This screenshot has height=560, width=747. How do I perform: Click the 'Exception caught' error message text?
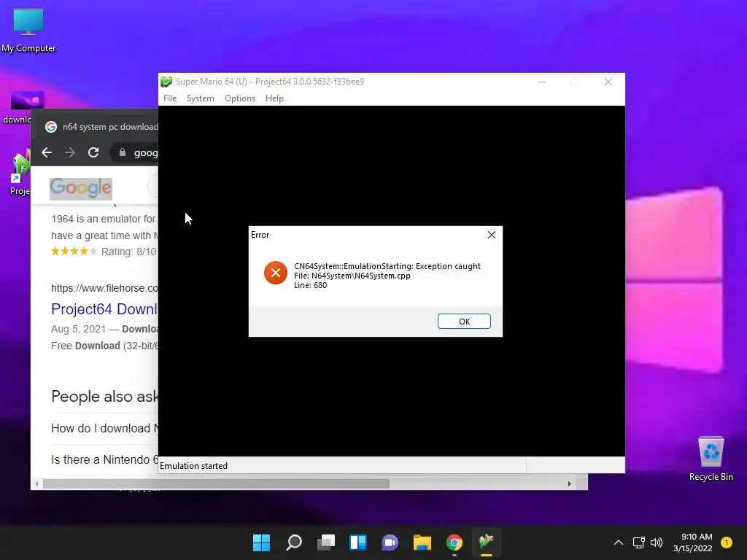[387, 266]
